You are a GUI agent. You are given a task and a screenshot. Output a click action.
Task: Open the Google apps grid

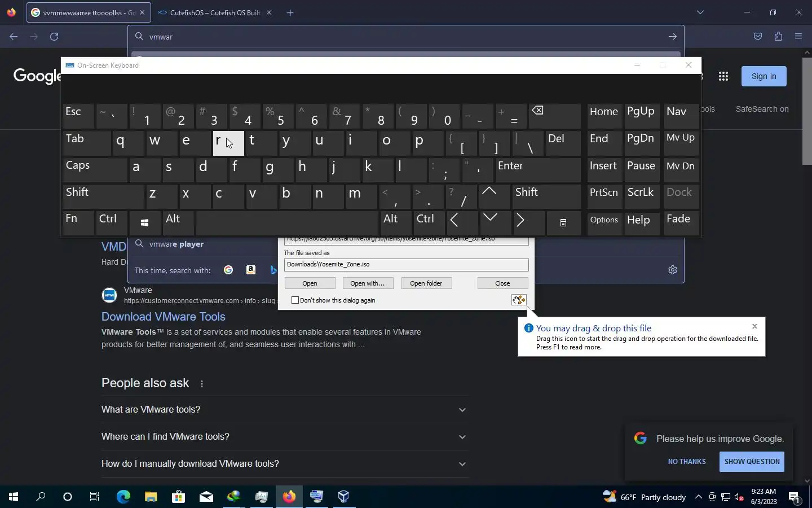[723, 76]
